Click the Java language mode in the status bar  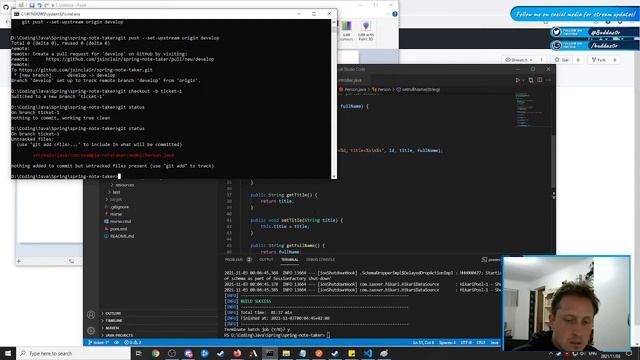pyautogui.click(x=494, y=342)
